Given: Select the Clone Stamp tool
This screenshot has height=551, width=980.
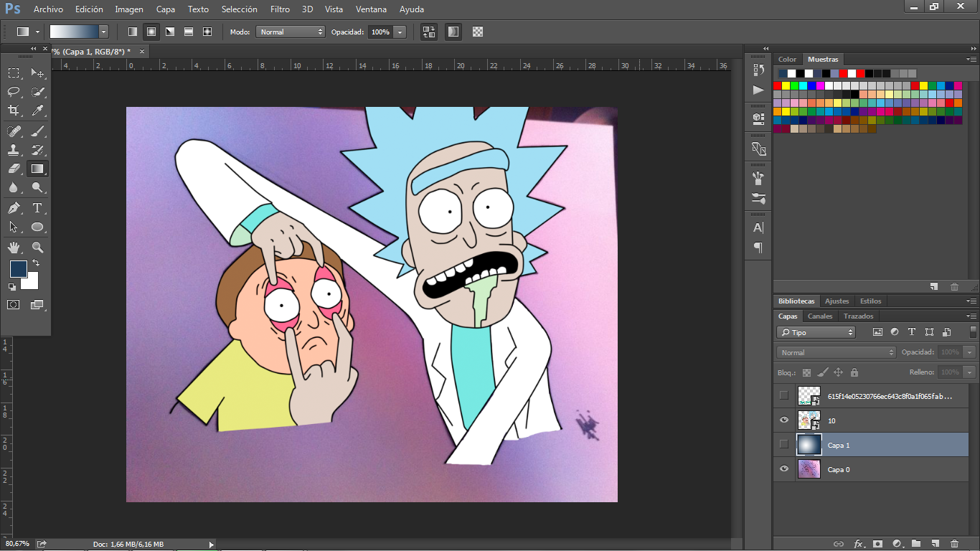Looking at the screenshot, I should point(14,150).
